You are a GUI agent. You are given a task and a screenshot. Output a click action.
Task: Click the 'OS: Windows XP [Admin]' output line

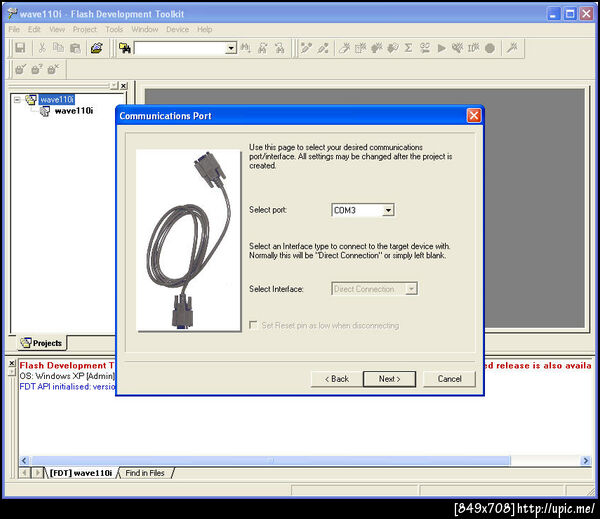point(67,376)
